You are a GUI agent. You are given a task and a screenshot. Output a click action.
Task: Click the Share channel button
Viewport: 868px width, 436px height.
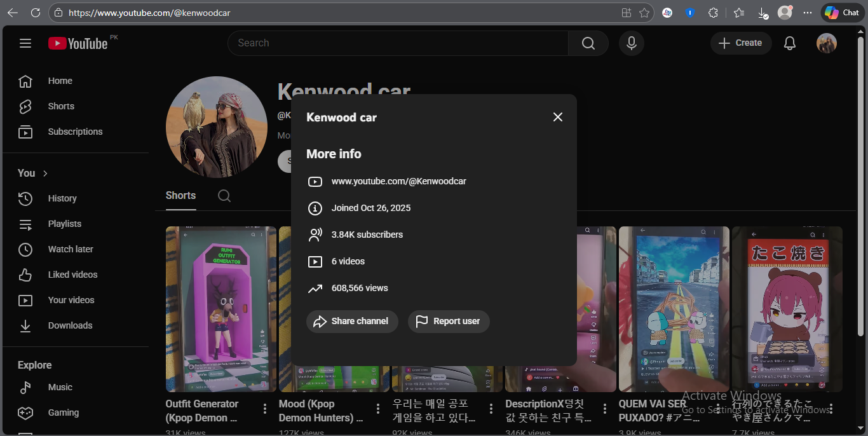tap(352, 321)
